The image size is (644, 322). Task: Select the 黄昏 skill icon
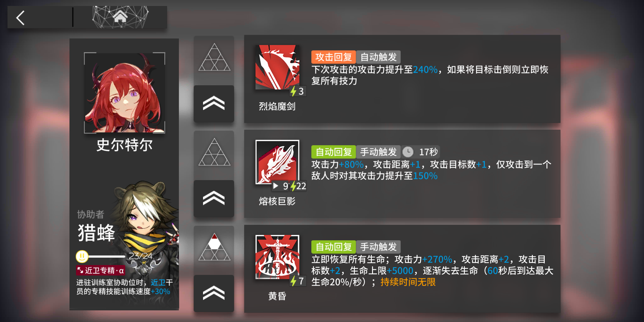(277, 257)
